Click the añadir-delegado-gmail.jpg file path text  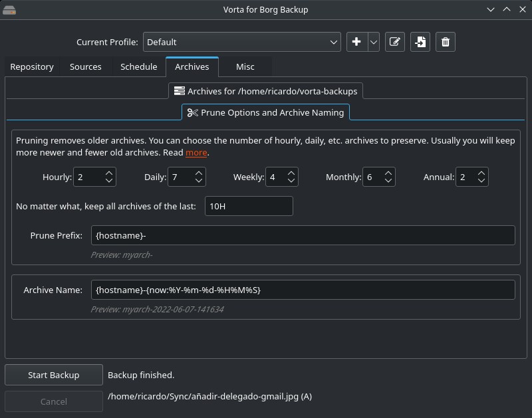209,396
